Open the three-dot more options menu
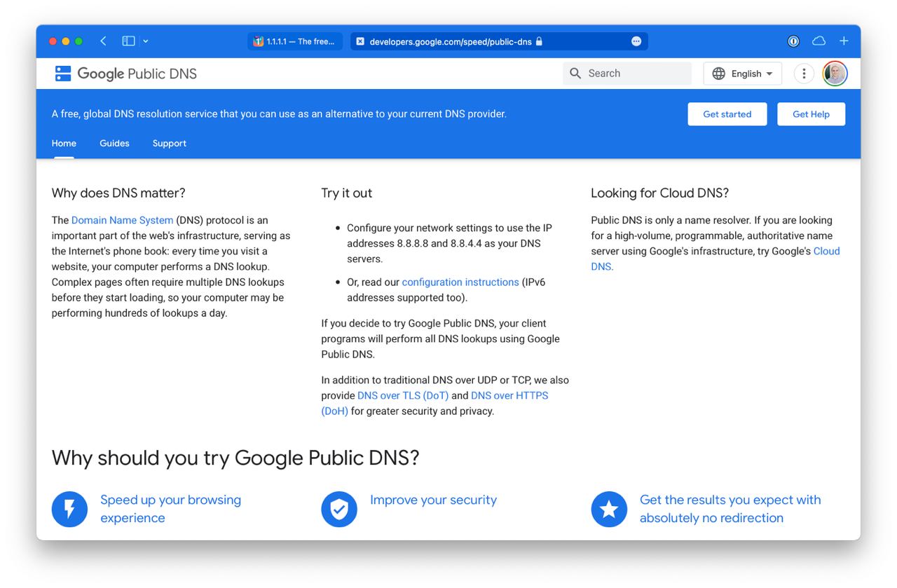897x588 pixels. [804, 74]
